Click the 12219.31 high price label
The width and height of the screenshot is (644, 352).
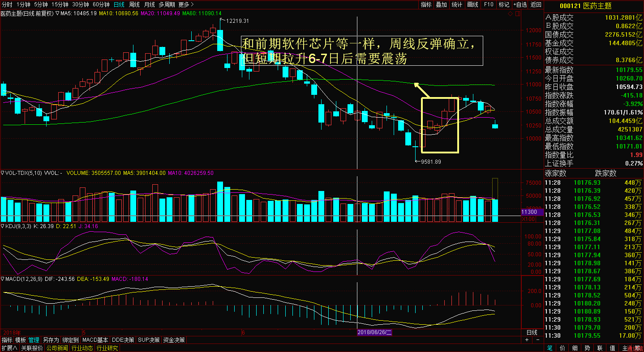pyautogui.click(x=237, y=21)
